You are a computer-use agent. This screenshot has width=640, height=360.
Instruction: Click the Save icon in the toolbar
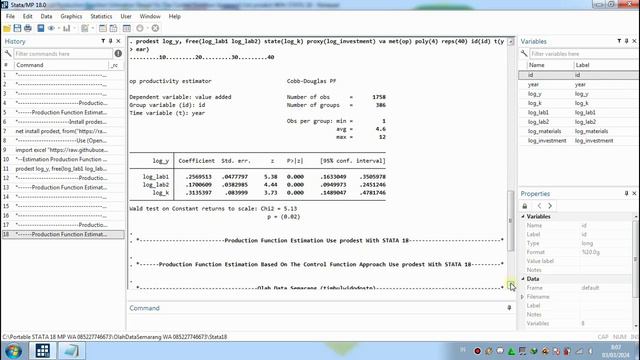[x=17, y=28]
